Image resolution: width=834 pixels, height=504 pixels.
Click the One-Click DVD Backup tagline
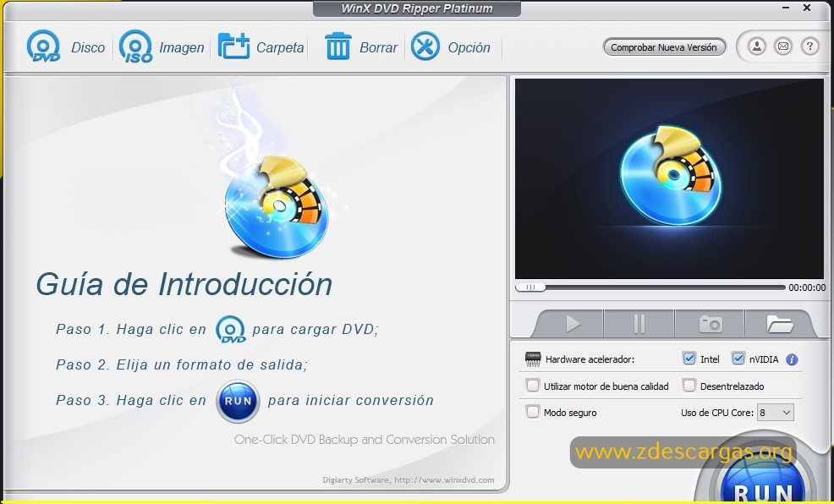coord(365,440)
